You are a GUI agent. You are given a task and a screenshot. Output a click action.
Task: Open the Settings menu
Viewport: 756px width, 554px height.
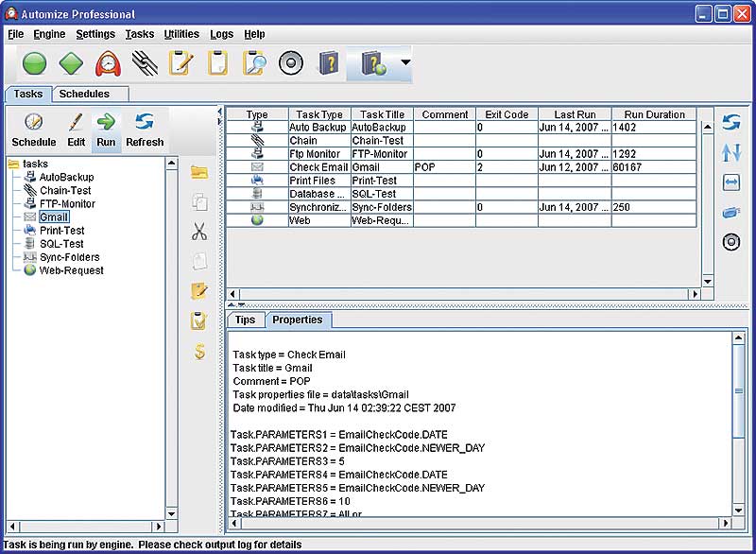coord(95,34)
